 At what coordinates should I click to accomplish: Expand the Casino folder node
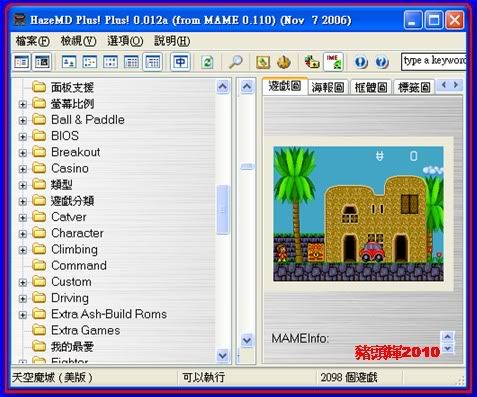[x=23, y=169]
